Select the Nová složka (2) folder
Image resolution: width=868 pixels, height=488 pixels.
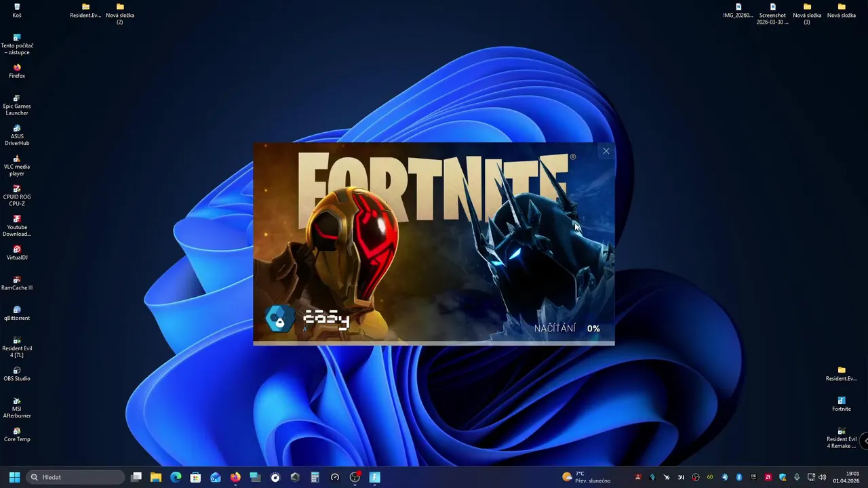120,14
